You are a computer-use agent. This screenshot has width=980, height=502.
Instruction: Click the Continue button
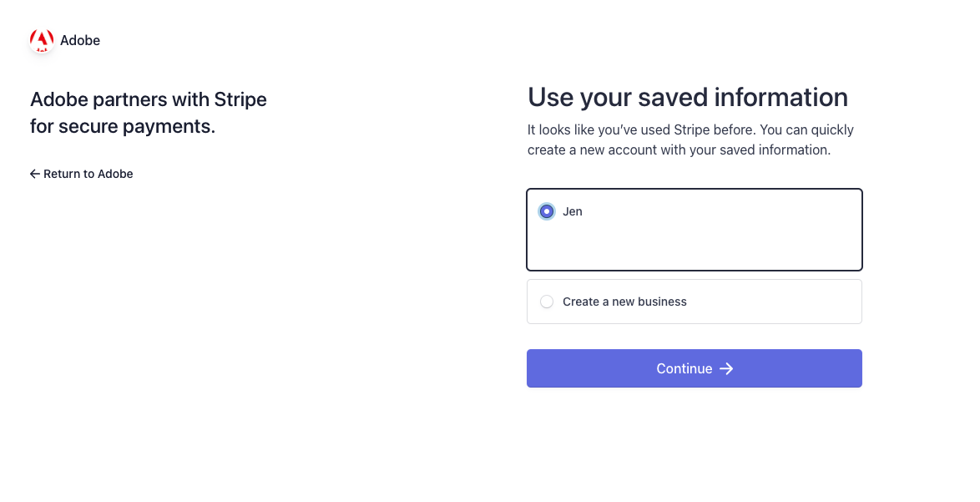[x=695, y=368]
